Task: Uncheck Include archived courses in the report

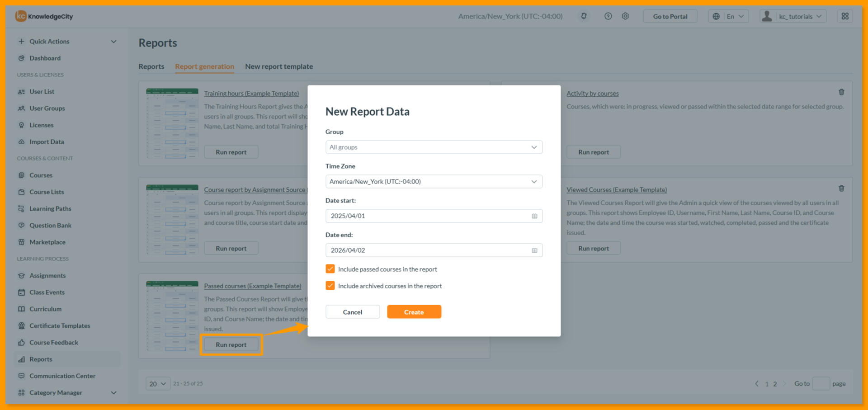Action: point(330,286)
